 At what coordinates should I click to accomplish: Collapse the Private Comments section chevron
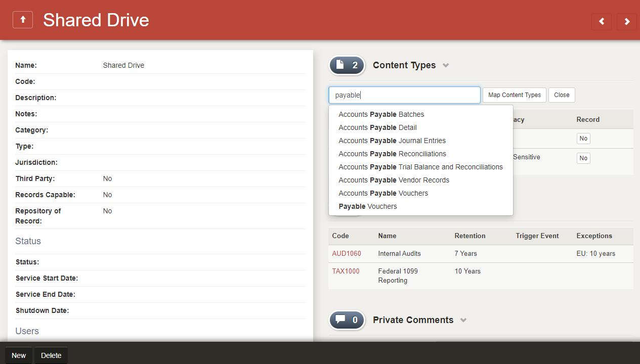pyautogui.click(x=463, y=321)
